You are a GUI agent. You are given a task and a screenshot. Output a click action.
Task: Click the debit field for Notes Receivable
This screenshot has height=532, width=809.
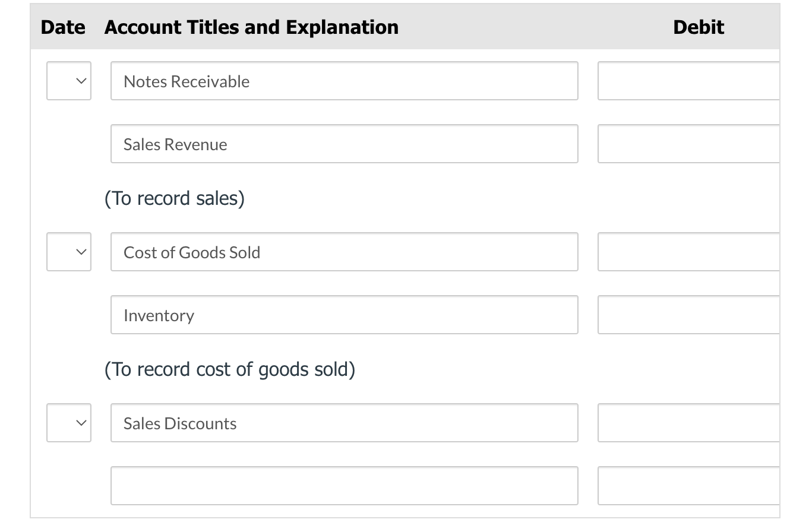[688, 81]
